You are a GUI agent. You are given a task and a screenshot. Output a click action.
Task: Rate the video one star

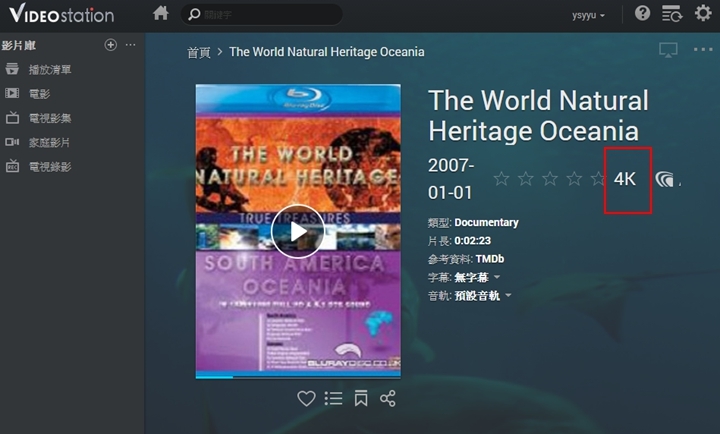(501, 179)
